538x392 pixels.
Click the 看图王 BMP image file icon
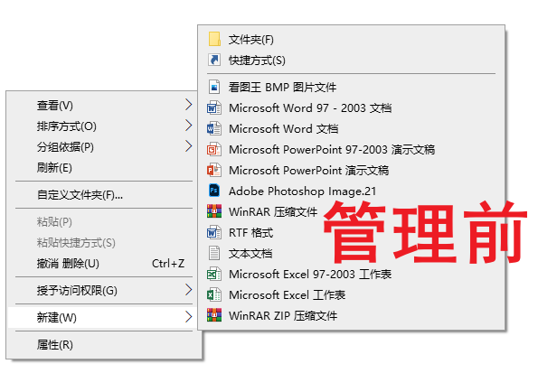click(214, 87)
